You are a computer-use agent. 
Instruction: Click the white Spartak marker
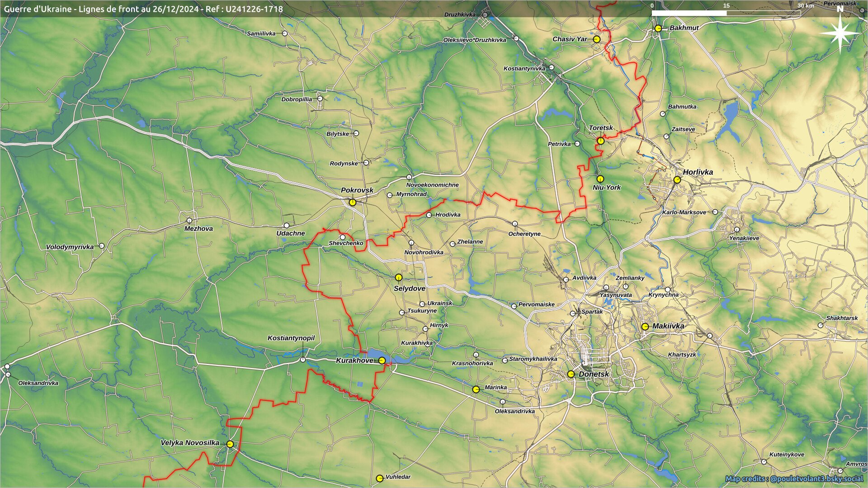coord(573,313)
